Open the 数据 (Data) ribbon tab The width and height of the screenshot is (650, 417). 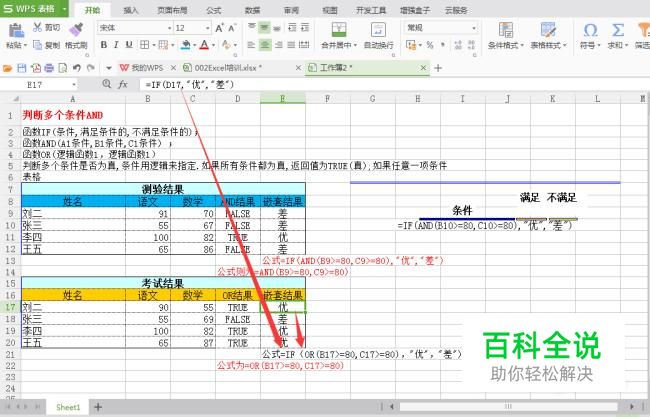[252, 10]
